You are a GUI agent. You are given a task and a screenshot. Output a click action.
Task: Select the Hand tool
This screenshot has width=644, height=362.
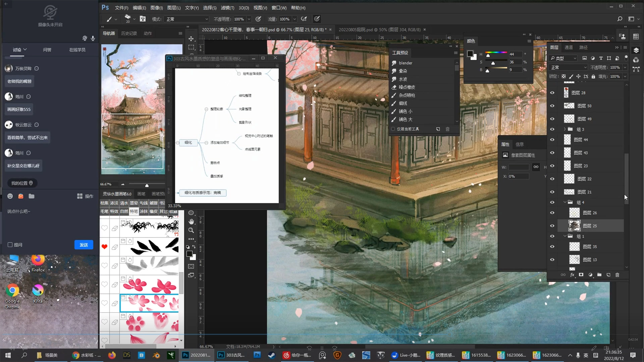click(x=191, y=222)
